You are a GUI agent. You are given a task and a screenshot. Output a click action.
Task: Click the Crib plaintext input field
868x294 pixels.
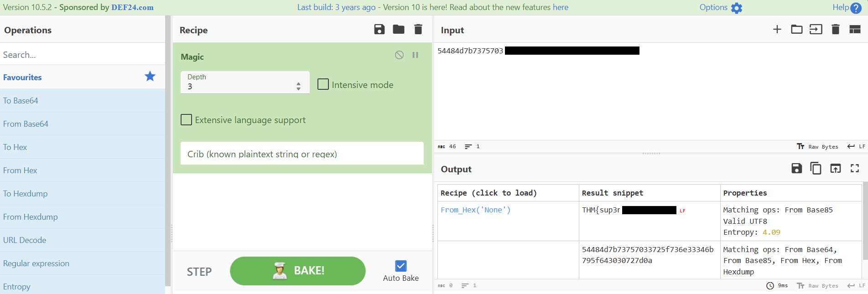point(302,154)
